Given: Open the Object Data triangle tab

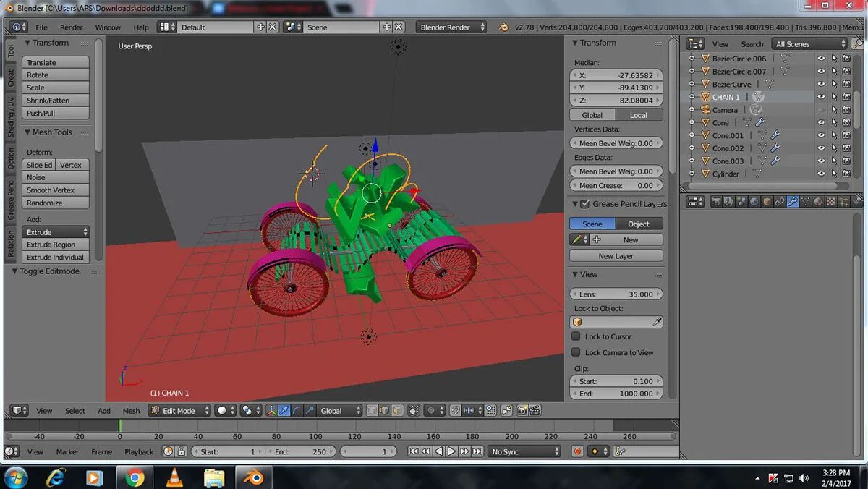Looking at the screenshot, I should click(x=805, y=202).
